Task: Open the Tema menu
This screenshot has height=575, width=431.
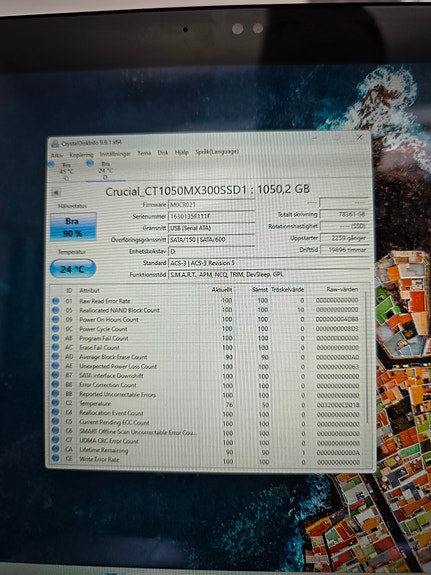Action: point(144,153)
